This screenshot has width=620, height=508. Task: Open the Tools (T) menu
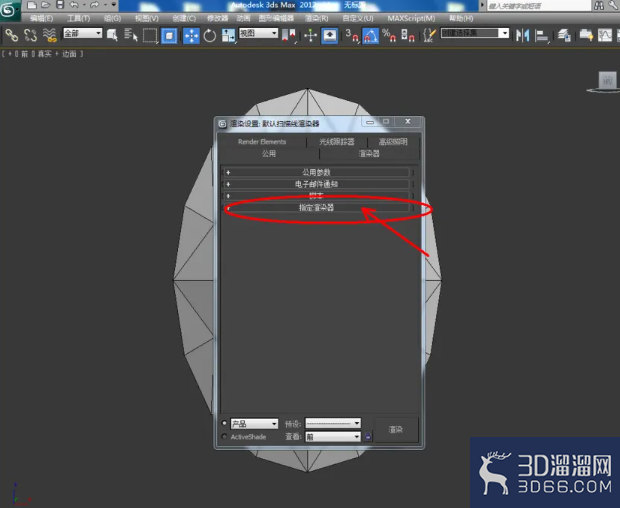pos(79,18)
